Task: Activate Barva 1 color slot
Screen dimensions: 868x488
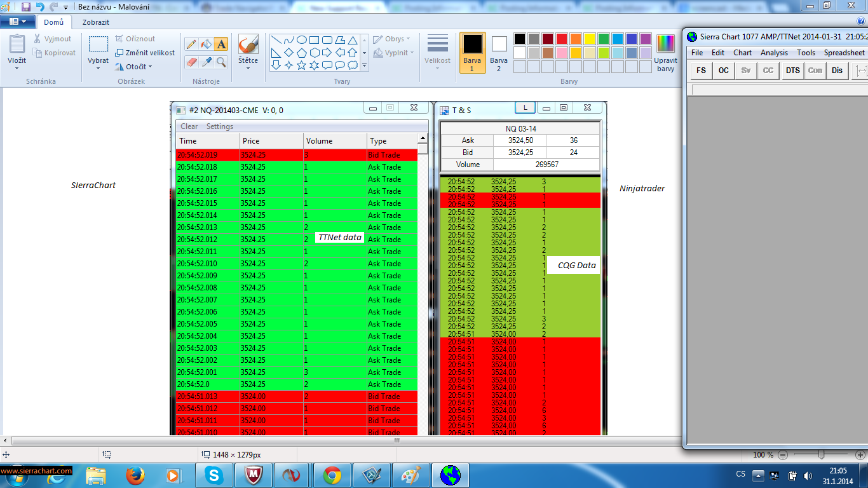Action: 472,52
